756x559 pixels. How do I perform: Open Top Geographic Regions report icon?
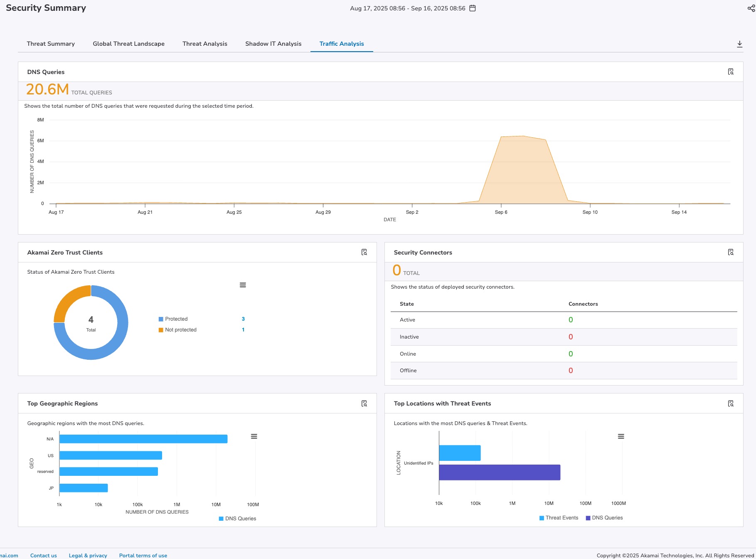(x=364, y=403)
